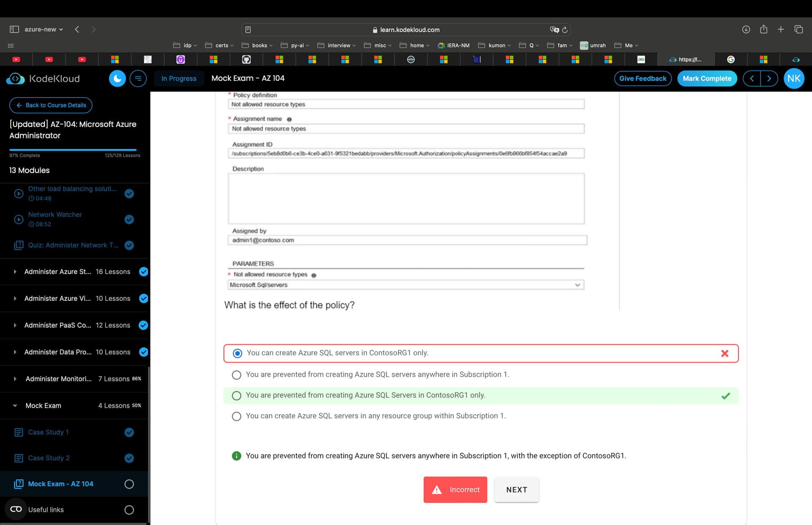This screenshot has height=525, width=812.
Task: Click the lesson list menu icon
Action: tap(138, 79)
